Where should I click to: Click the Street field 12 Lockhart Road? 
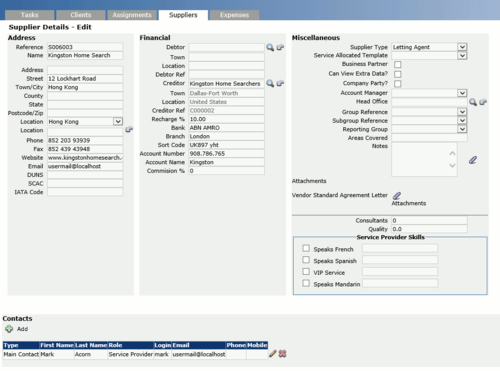[85, 79]
